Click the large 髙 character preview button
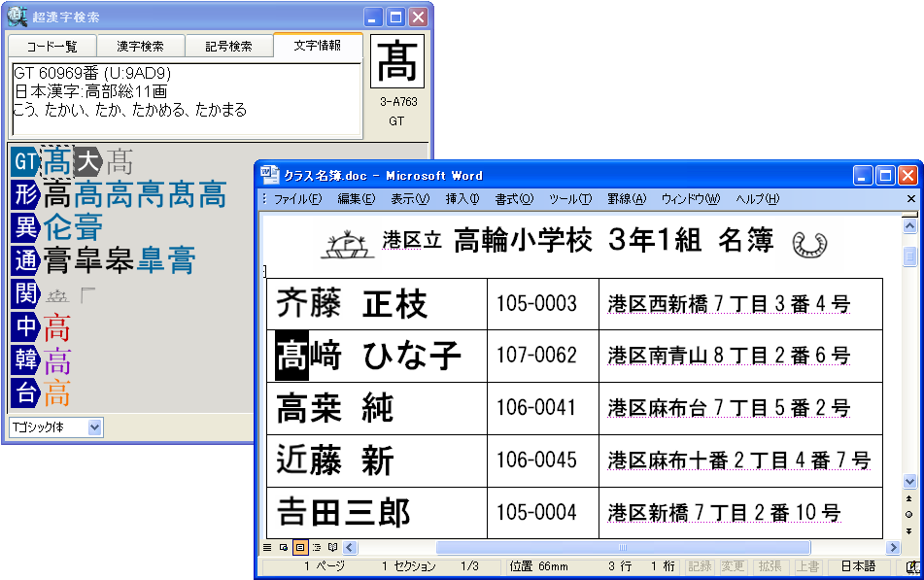924x580 pixels. pos(396,62)
